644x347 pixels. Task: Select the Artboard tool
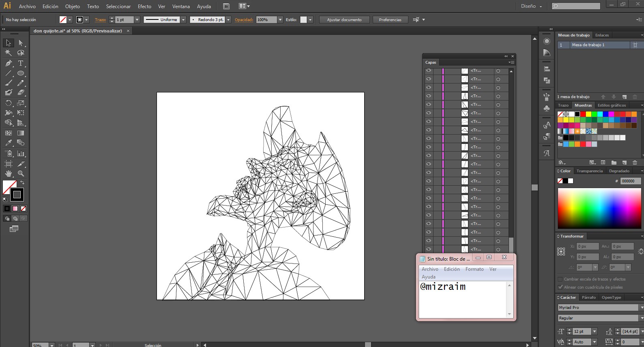(8, 164)
